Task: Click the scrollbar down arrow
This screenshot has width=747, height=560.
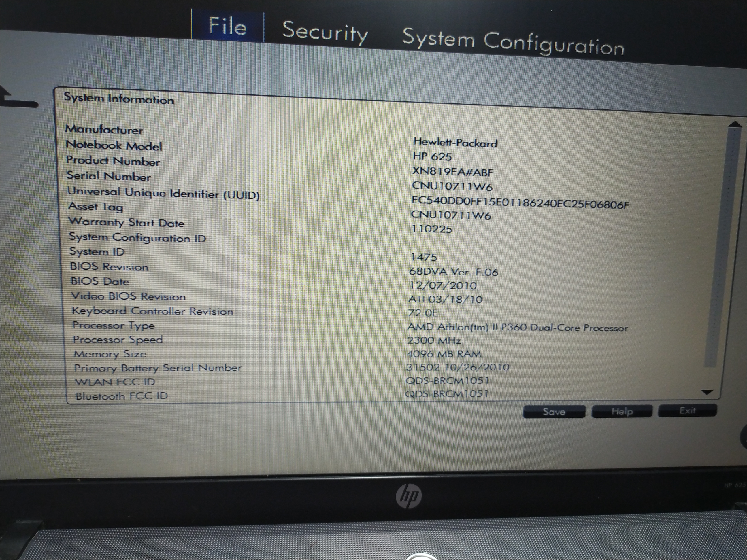Action: tap(707, 392)
